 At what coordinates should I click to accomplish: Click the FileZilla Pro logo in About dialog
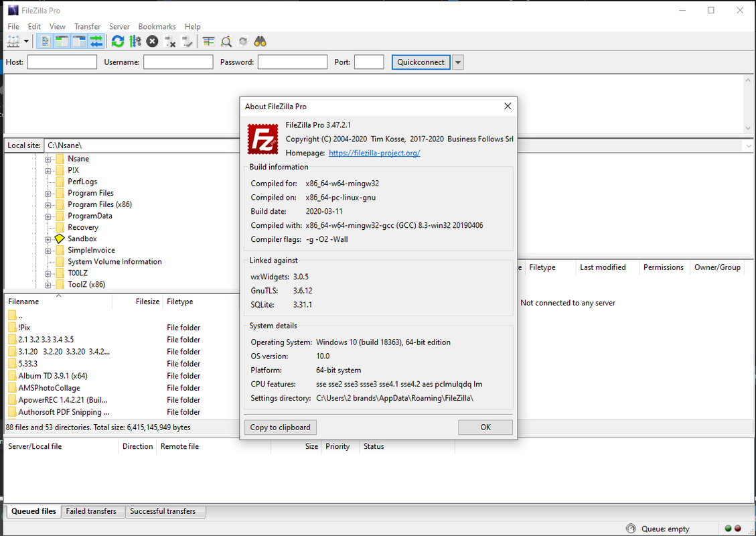pyautogui.click(x=262, y=139)
